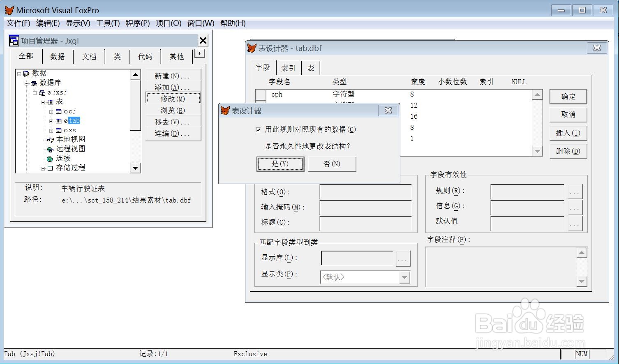Click up arrow of project tree scrollbar

135,75
